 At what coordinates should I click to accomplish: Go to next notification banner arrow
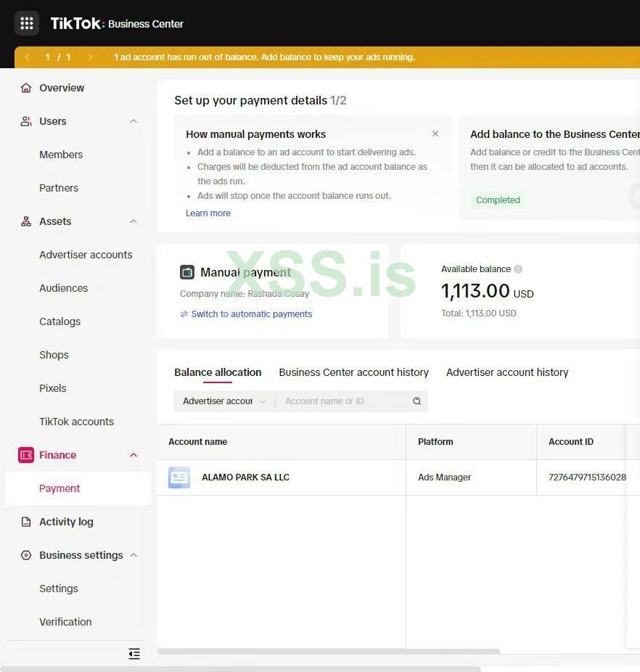90,57
